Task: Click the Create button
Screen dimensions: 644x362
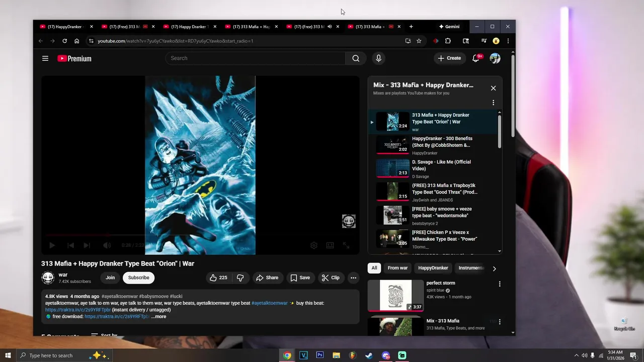Action: tap(449, 58)
